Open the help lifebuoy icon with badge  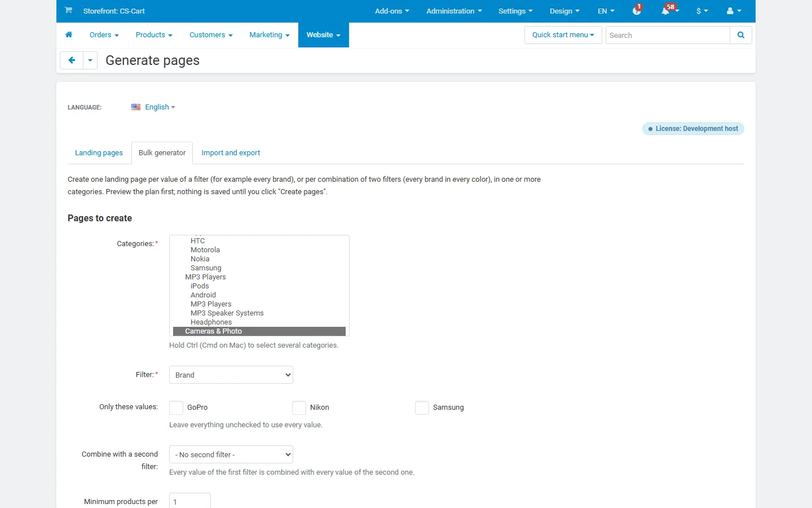pyautogui.click(x=637, y=11)
